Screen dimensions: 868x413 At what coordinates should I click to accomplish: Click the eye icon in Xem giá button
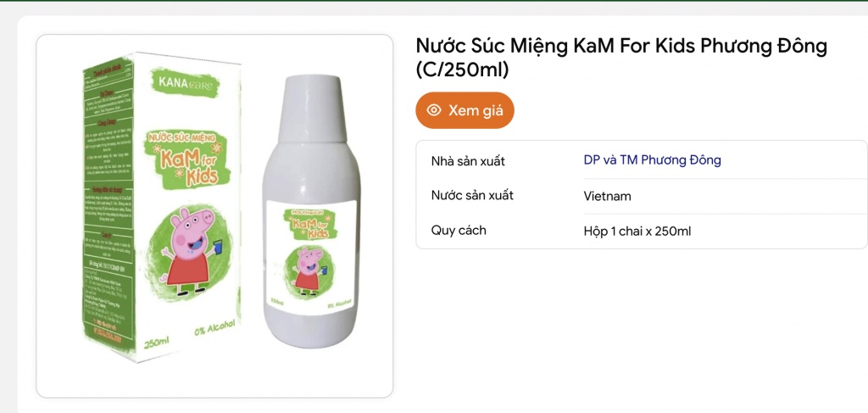434,110
